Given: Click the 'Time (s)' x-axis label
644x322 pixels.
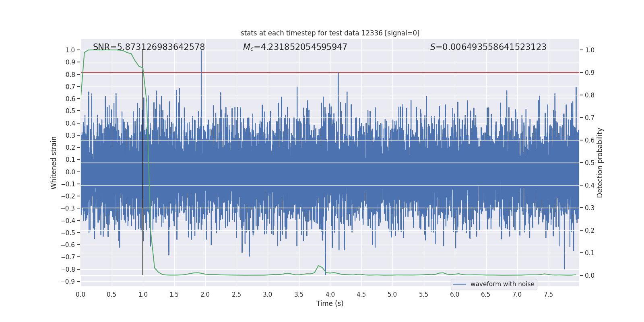Looking at the screenshot, I should pos(330,303).
